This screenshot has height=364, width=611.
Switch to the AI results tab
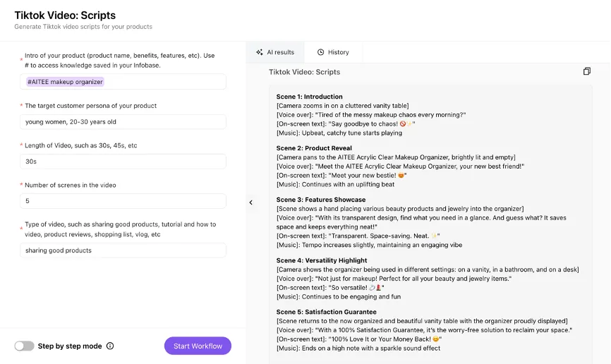click(x=275, y=52)
